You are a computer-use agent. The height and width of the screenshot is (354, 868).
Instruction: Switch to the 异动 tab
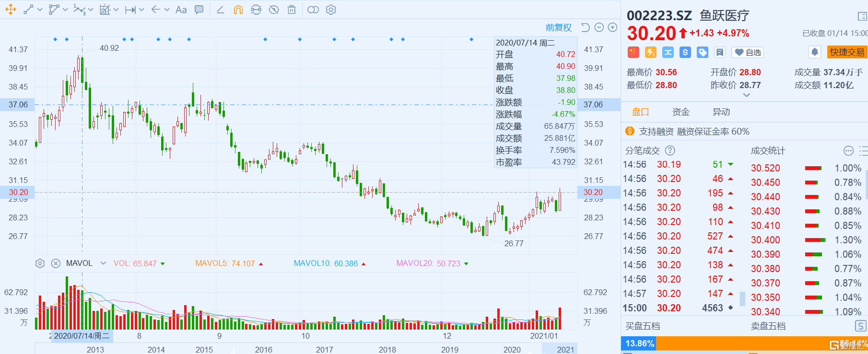click(721, 112)
